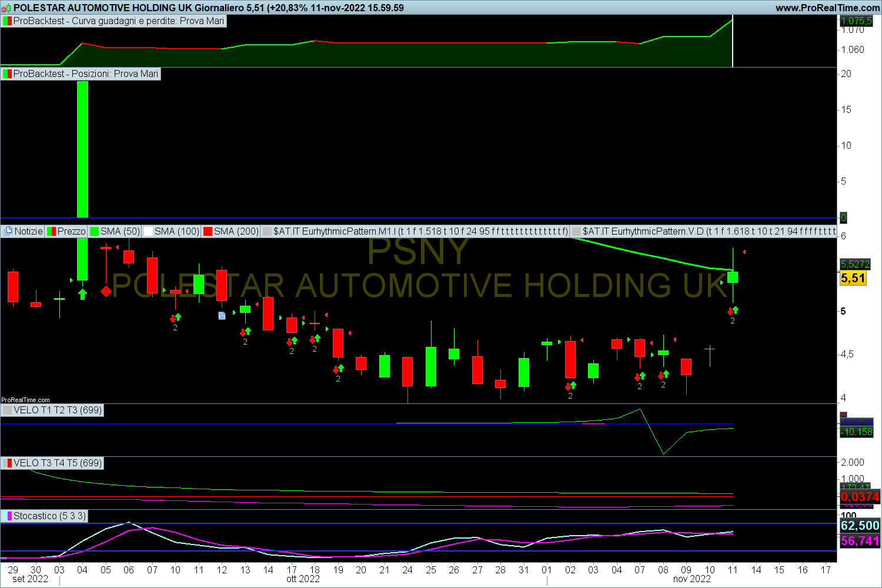Open the www.ProRealTime.com link

click(827, 8)
